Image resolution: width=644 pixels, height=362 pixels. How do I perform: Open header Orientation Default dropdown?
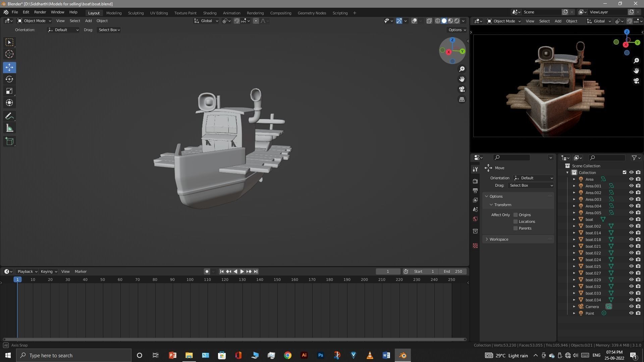pos(63,30)
